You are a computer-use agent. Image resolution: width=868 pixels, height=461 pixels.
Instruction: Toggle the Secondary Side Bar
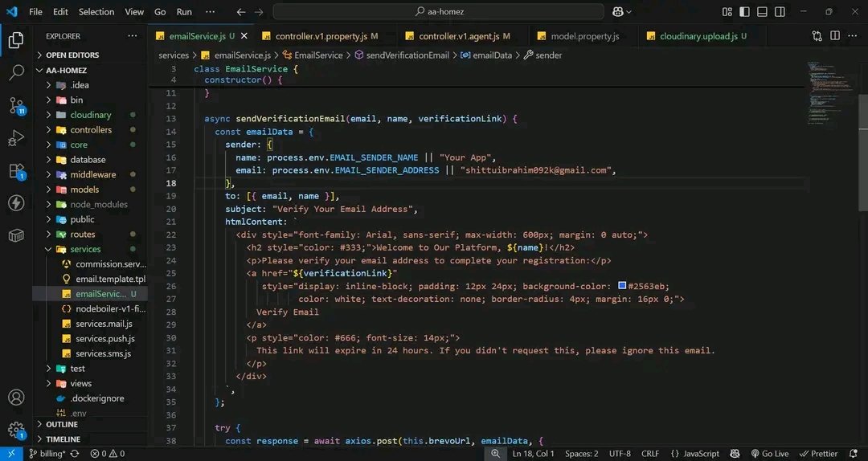780,11
